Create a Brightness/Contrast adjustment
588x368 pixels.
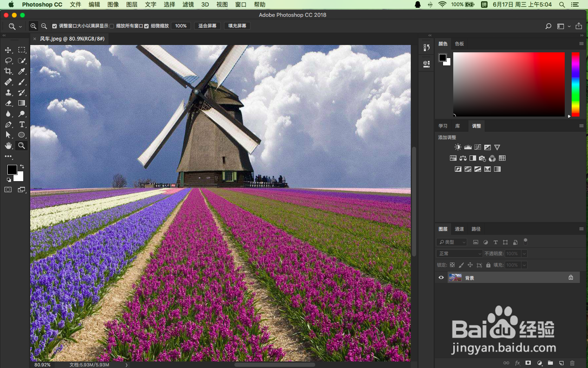pyautogui.click(x=458, y=147)
